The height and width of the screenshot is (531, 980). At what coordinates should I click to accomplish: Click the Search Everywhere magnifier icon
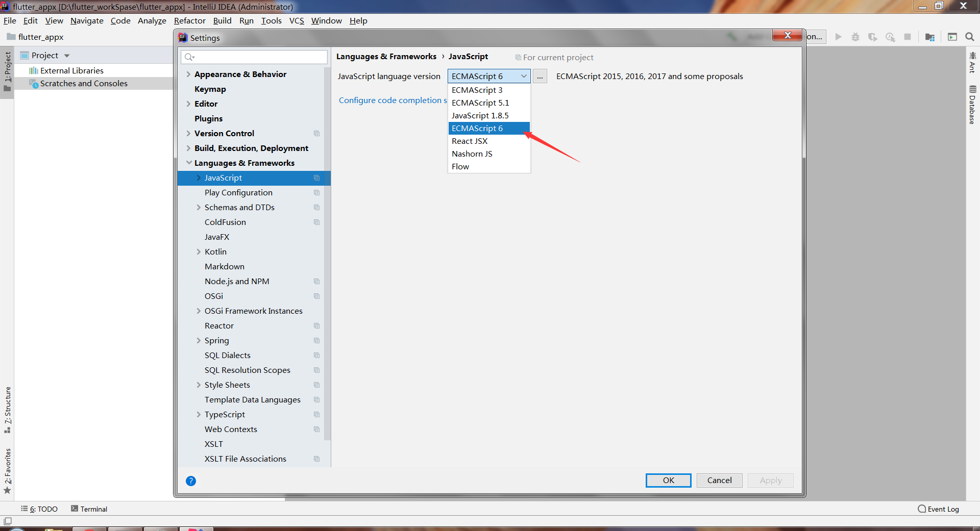[x=970, y=37]
